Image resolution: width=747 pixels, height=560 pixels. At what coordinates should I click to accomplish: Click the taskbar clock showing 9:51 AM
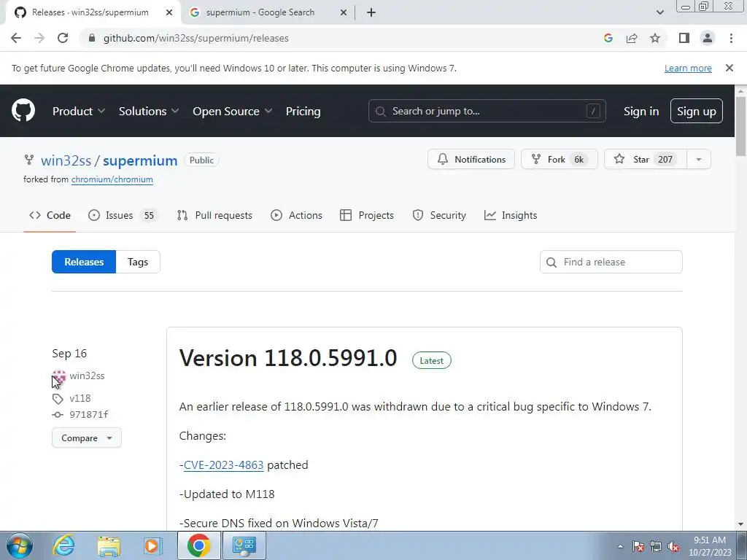point(710,546)
